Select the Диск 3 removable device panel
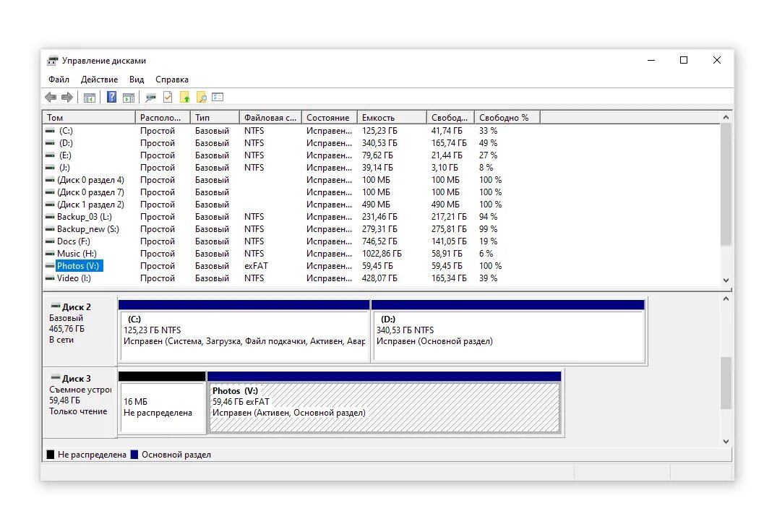 click(80, 402)
